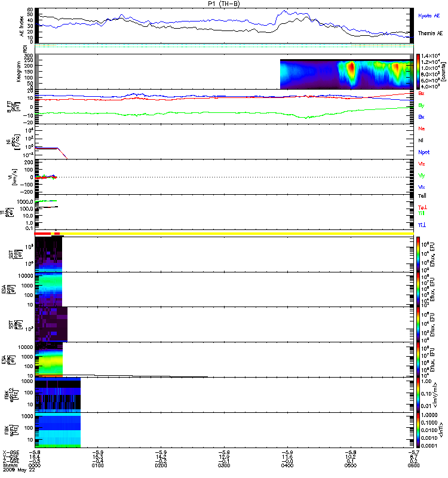The height and width of the screenshot is (478, 448).
Task: Click the plot title "P1 (TH-B)"
Action: click(x=223, y=4)
